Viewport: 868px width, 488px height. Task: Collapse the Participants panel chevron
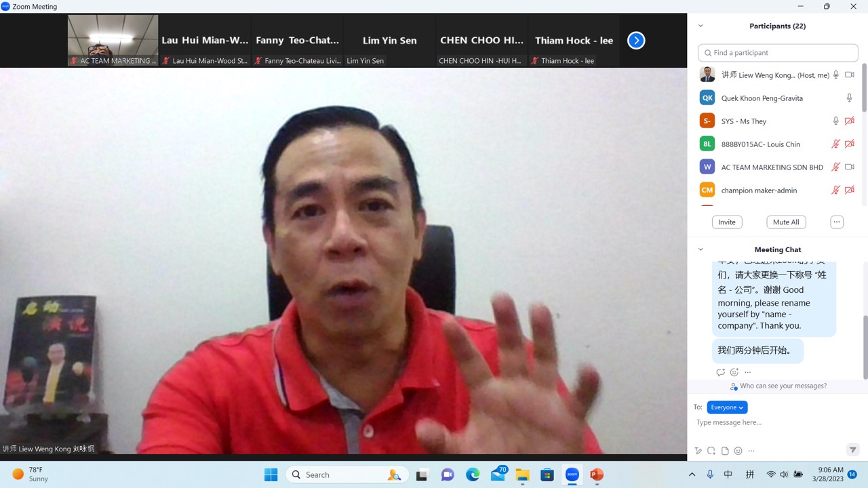click(701, 26)
